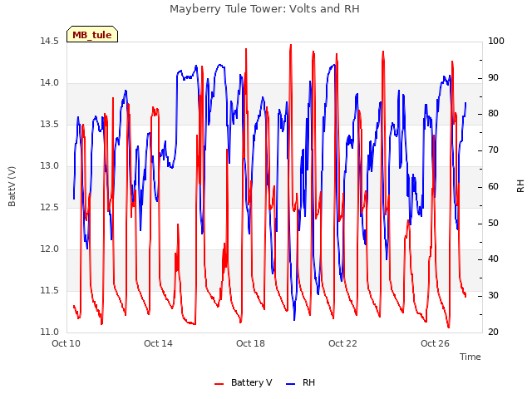Click the chart title Mayberry Tule Tower
The width and height of the screenshot is (532, 399).
coord(264,8)
